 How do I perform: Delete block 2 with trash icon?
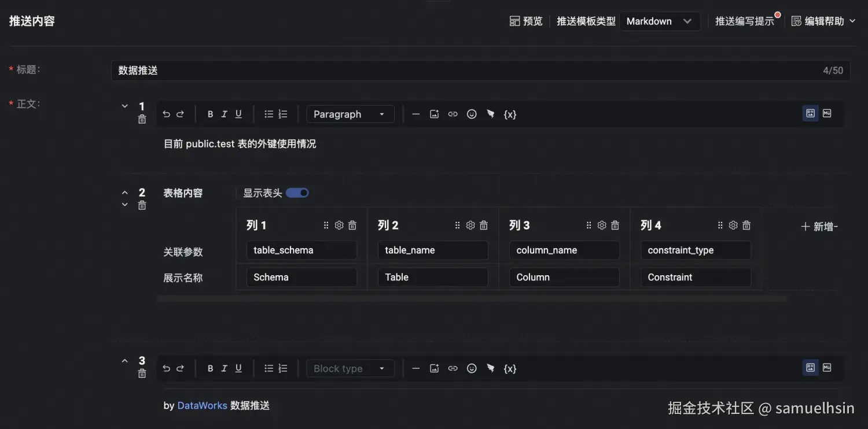coord(142,206)
